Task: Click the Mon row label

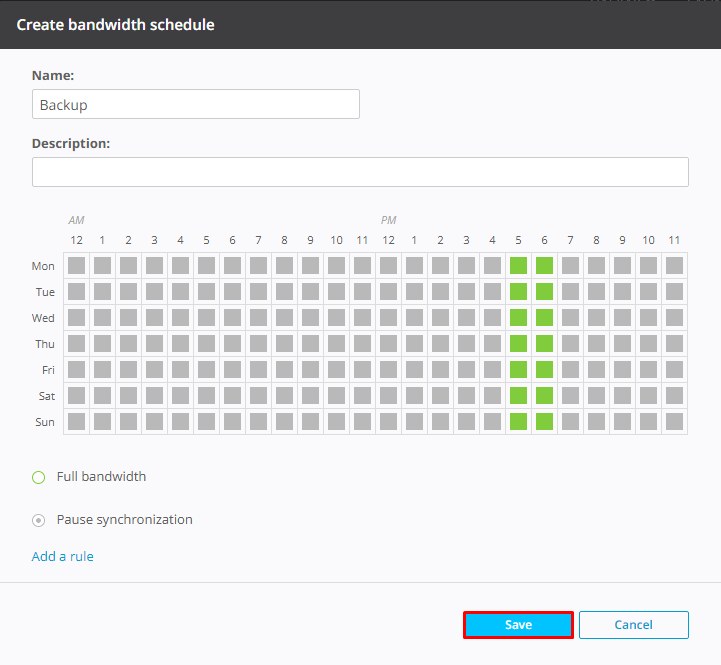Action: [43, 266]
